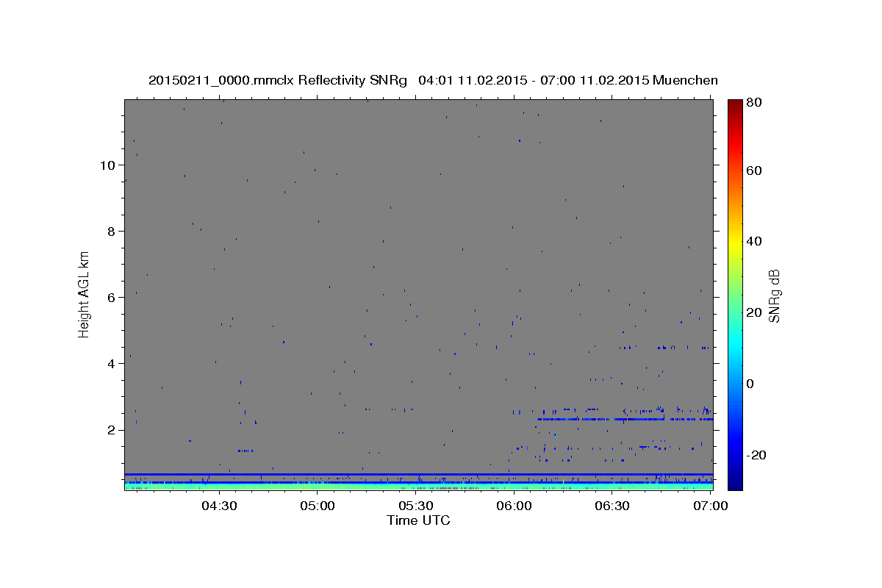The height and width of the screenshot is (588, 882).
Task: Click the 'Time UTC' axis label
Action: click(x=418, y=520)
